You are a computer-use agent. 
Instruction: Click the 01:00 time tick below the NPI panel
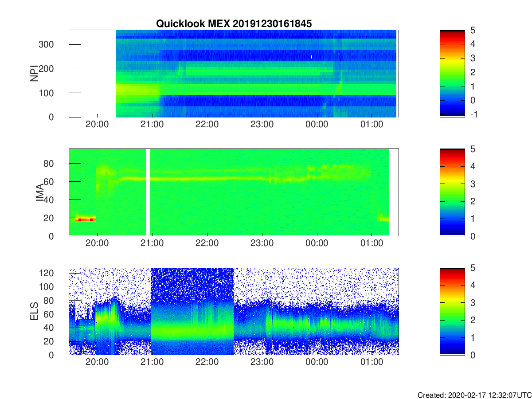[x=372, y=125]
